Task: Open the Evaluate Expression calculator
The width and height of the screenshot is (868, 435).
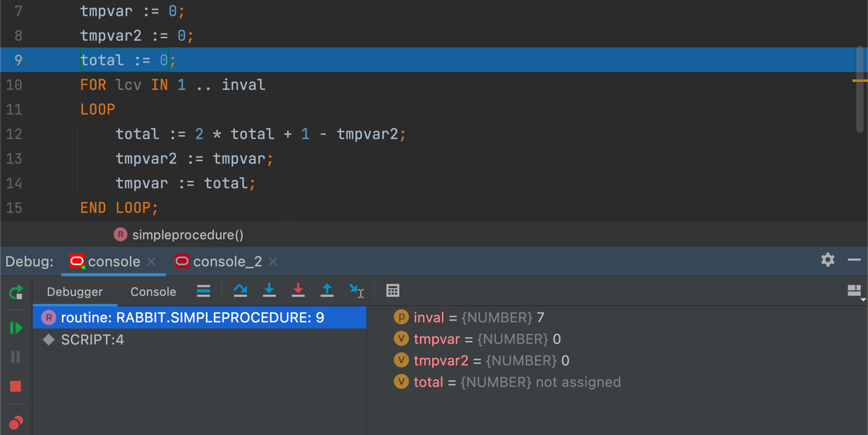Action: point(392,290)
